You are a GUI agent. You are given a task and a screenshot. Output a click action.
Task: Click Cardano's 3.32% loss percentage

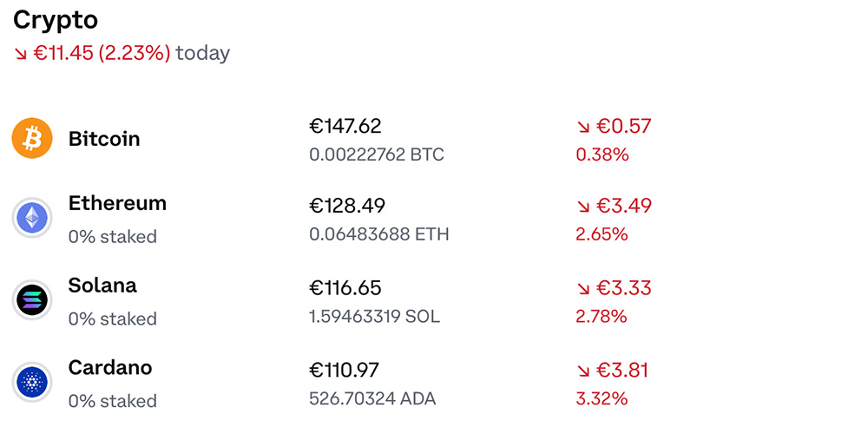click(602, 398)
